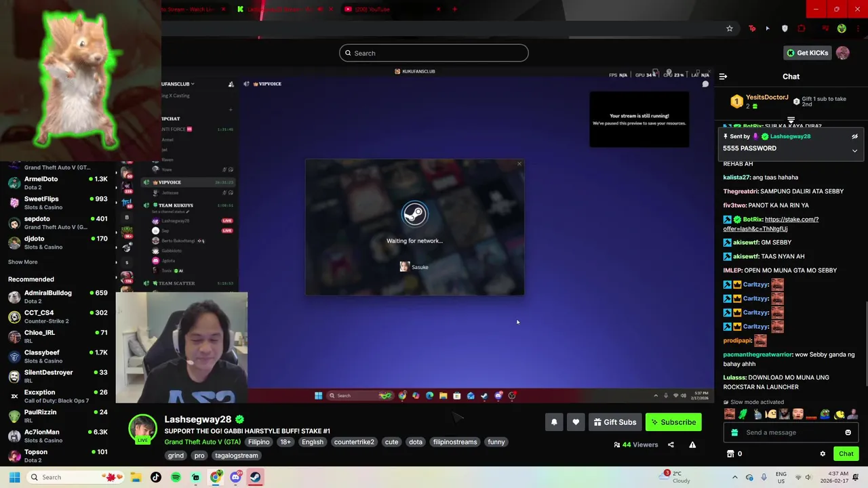The image size is (868, 488).
Task: Open Steam from the taskbar
Action: [x=256, y=477]
